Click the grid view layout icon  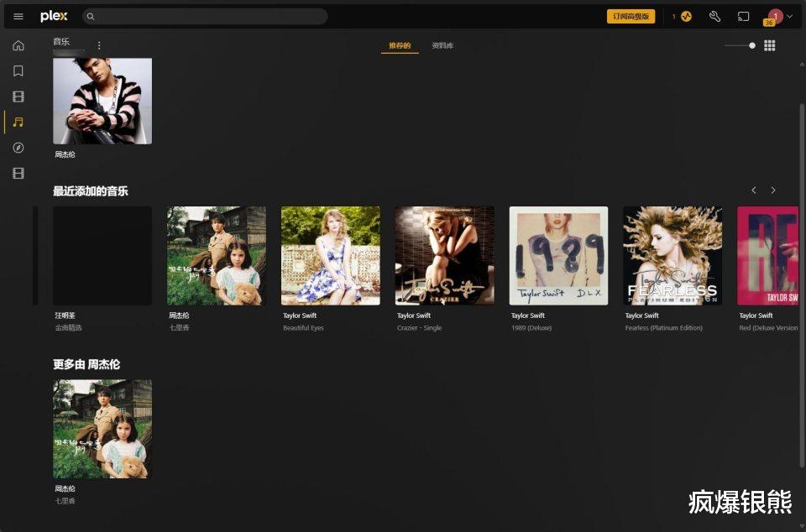[770, 45]
